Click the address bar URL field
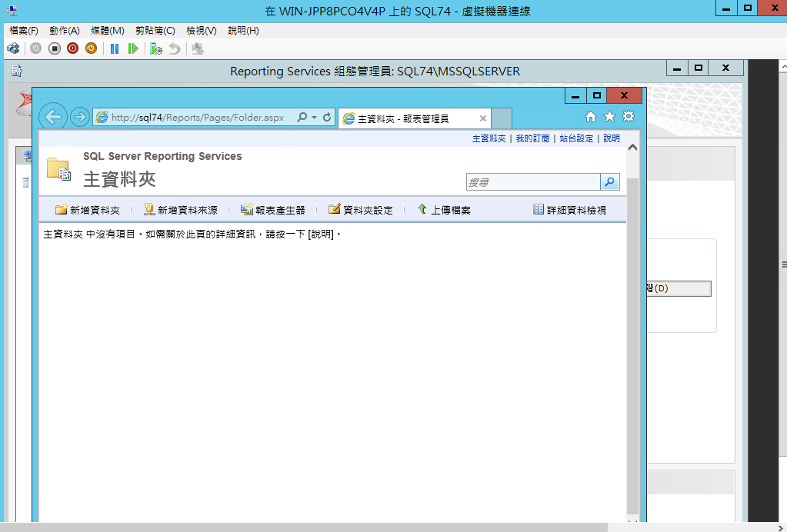787x532 pixels. point(198,118)
